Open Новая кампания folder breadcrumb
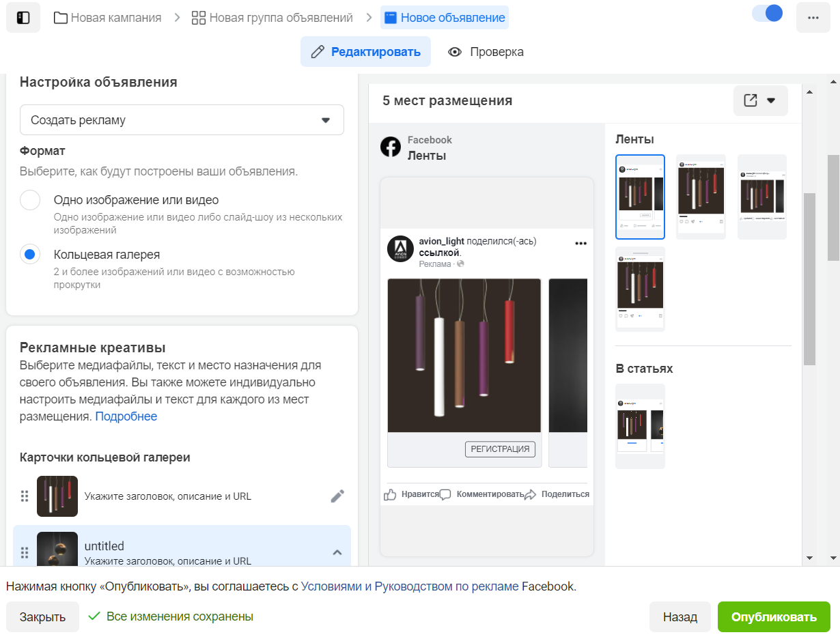The height and width of the screenshot is (639, 840). (x=107, y=18)
